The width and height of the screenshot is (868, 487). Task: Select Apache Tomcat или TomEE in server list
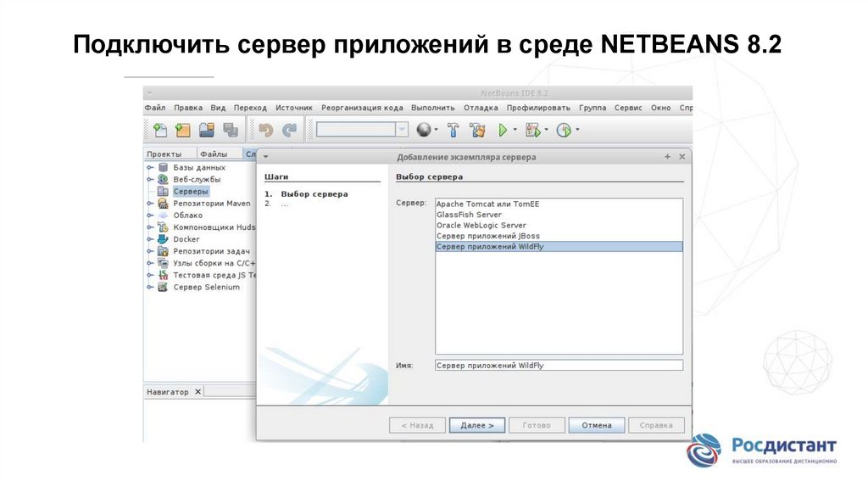(x=559, y=204)
